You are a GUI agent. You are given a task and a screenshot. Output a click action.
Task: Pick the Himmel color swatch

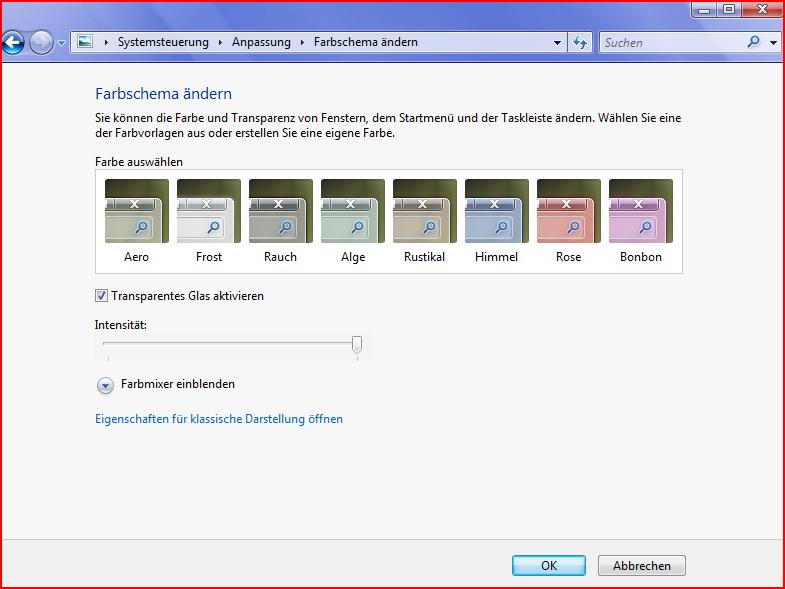(x=497, y=211)
